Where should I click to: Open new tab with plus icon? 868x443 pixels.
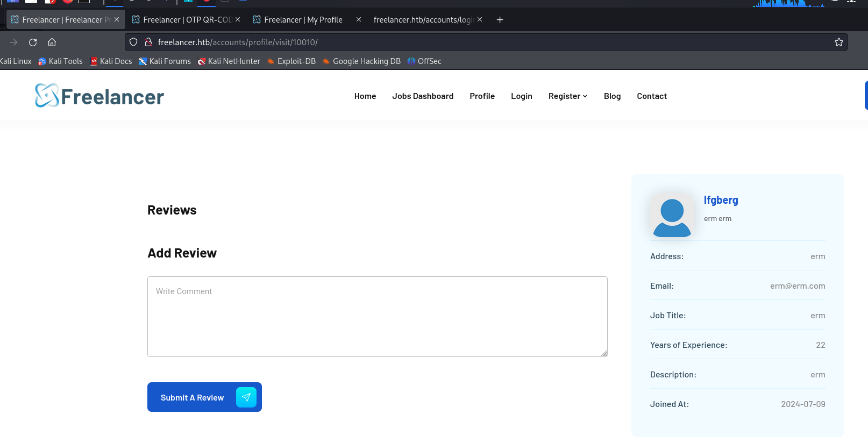point(500,20)
